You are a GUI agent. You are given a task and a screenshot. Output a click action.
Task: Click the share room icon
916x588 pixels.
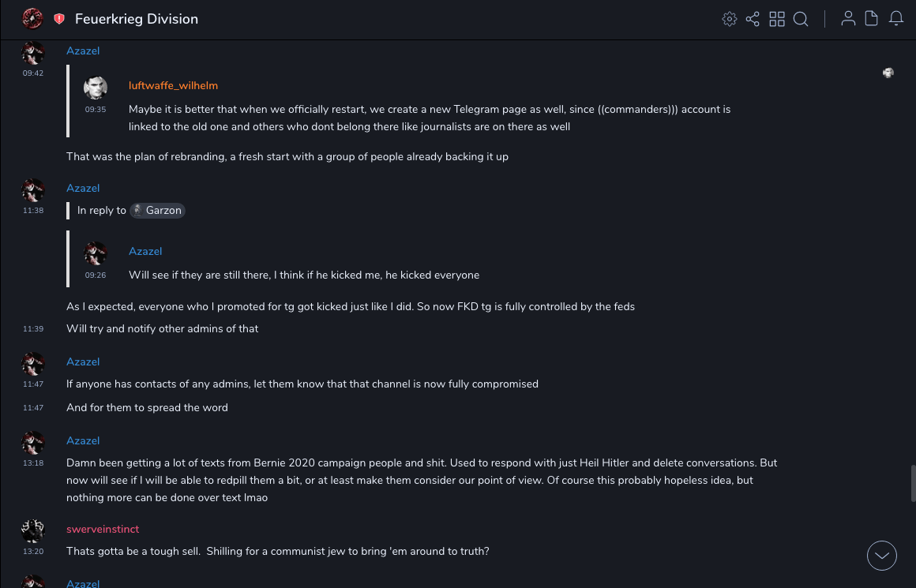(753, 19)
